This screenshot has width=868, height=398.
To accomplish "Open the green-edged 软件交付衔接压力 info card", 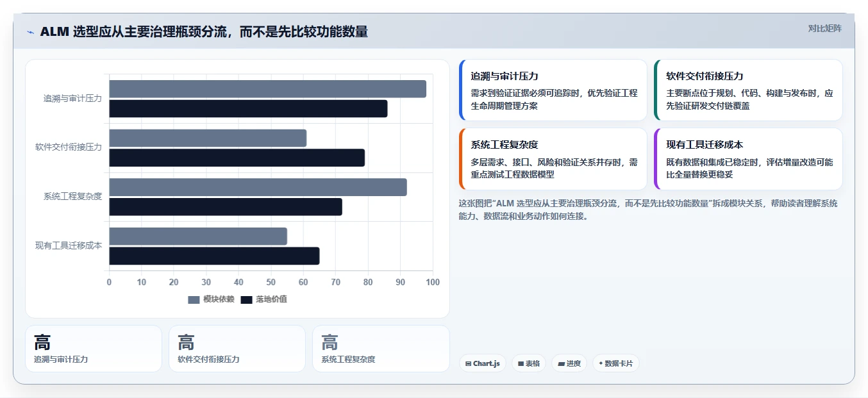I will (x=748, y=90).
